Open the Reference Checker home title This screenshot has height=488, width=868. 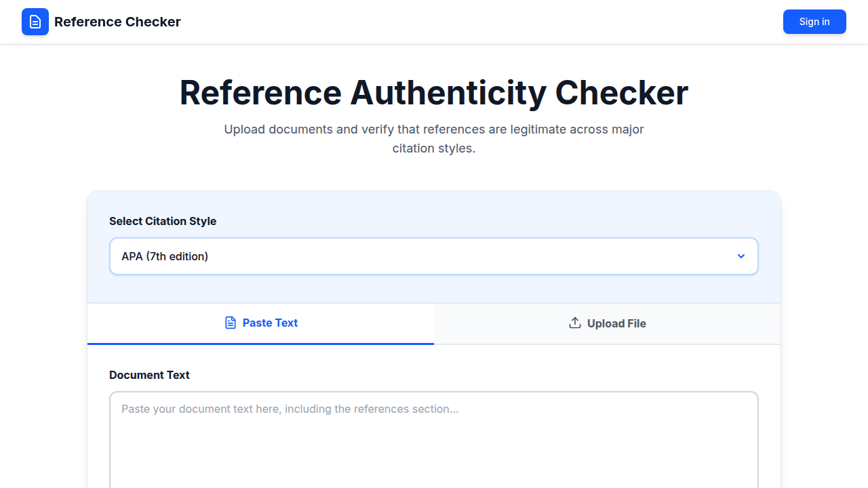(x=117, y=22)
